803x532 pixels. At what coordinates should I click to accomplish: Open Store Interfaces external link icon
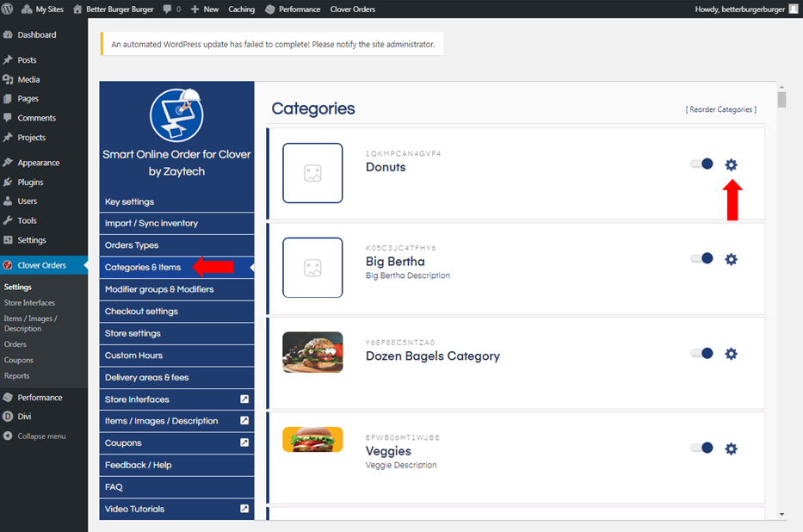244,399
